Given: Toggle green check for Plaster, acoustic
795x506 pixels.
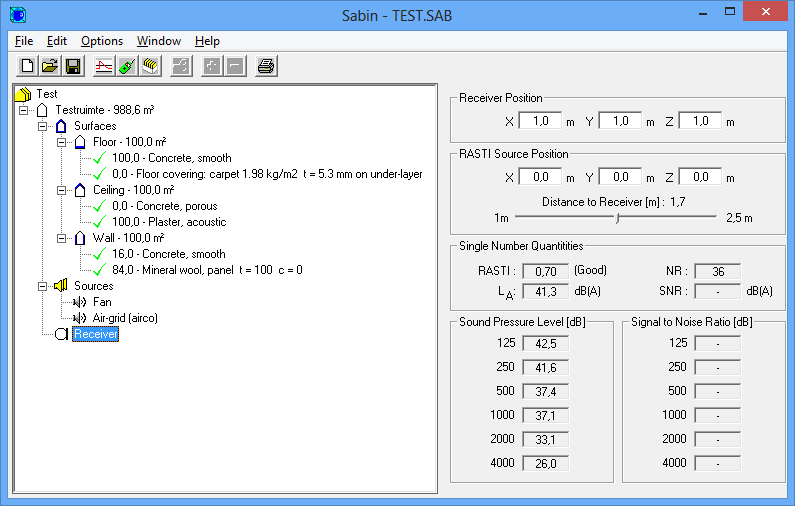Looking at the screenshot, I should click(99, 222).
